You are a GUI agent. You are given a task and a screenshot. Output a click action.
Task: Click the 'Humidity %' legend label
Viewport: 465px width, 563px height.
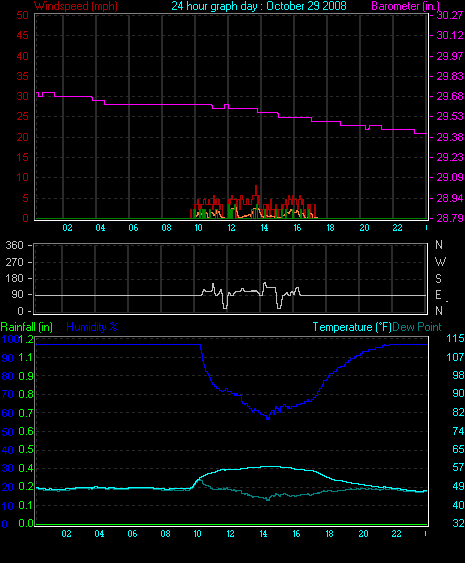pyautogui.click(x=92, y=327)
